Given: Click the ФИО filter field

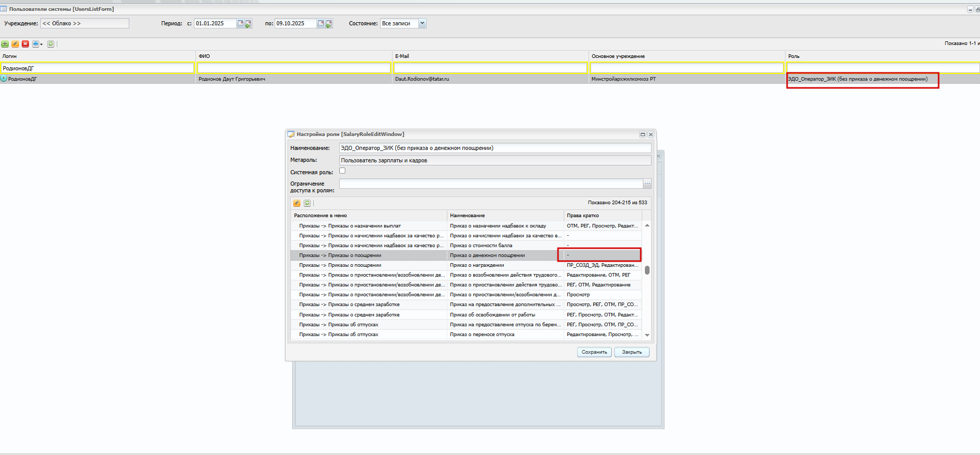Looking at the screenshot, I should [x=294, y=68].
